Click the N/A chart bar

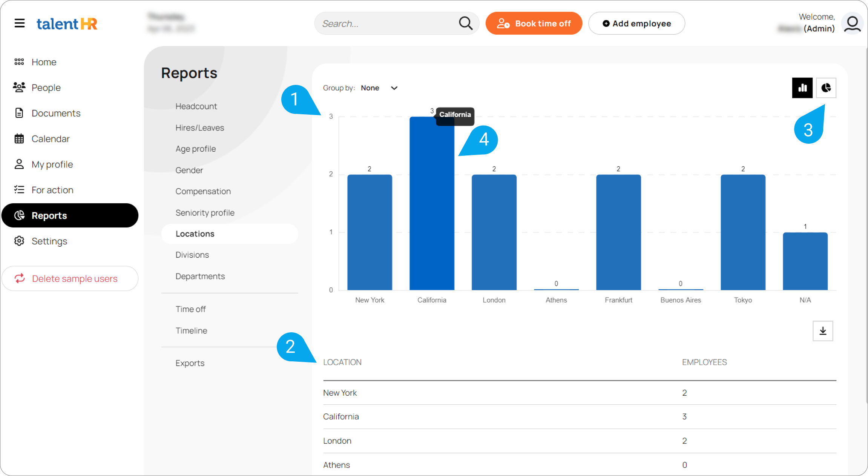tap(805, 261)
